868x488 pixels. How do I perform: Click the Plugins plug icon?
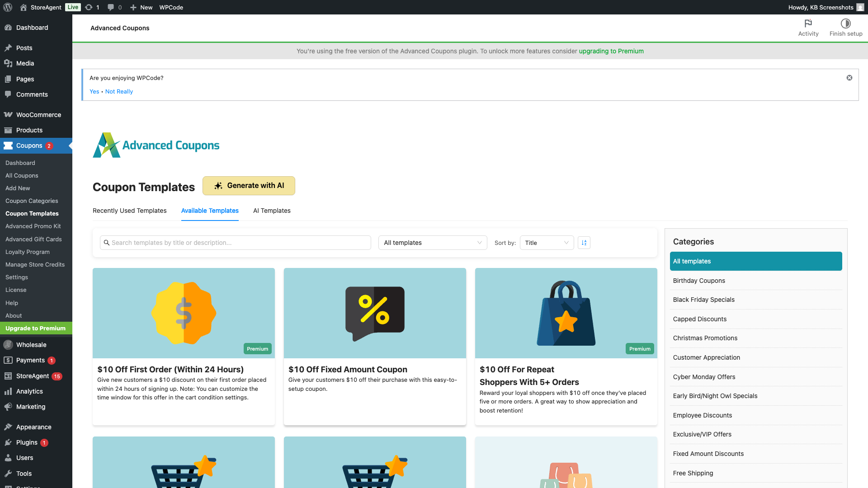[x=8, y=442]
